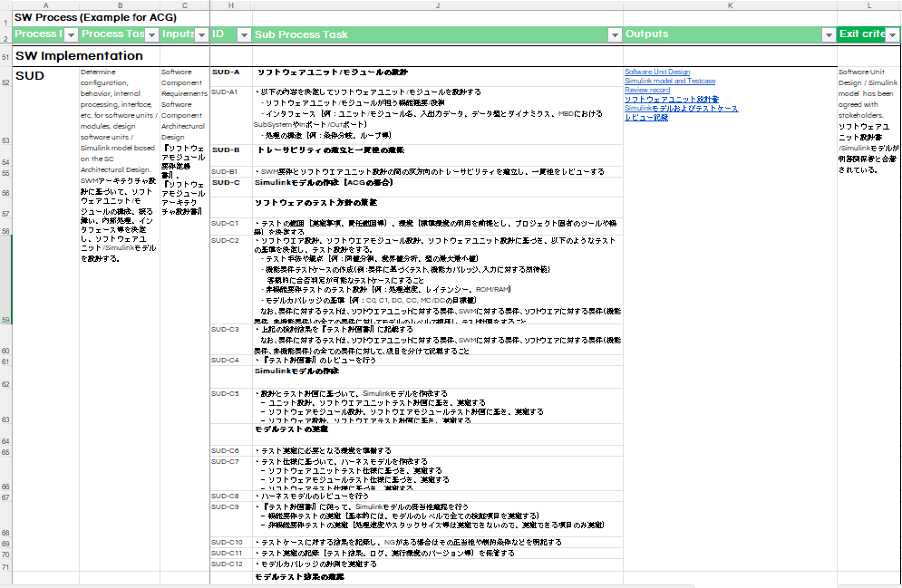Open the Review record link
Screen dimensions: 902x588
(647, 91)
